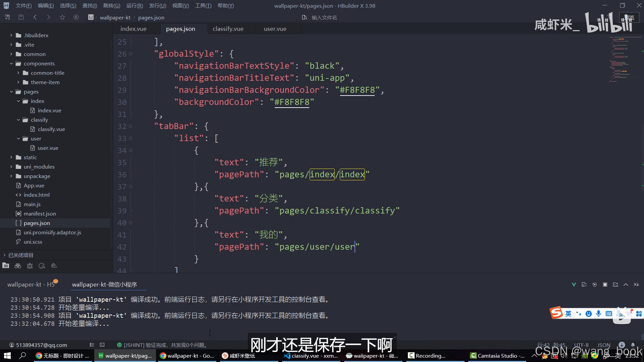The image size is (644, 362).
Task: Go back with the left arrow icon
Action: tap(35, 17)
